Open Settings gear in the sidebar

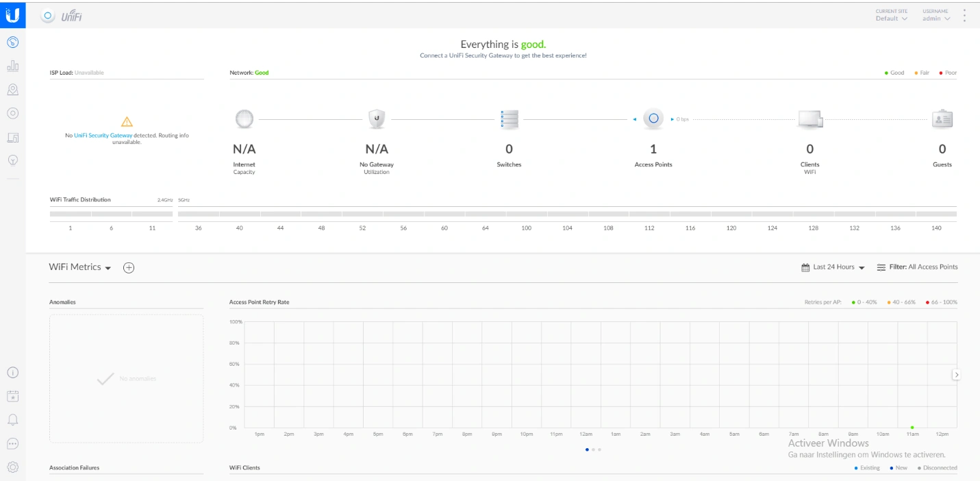click(x=12, y=467)
